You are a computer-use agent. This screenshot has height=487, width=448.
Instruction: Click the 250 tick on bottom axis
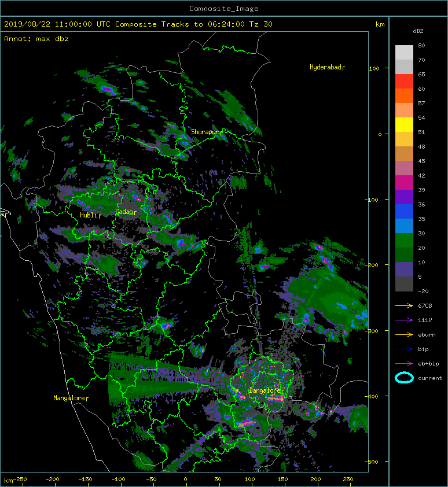[x=348, y=479]
